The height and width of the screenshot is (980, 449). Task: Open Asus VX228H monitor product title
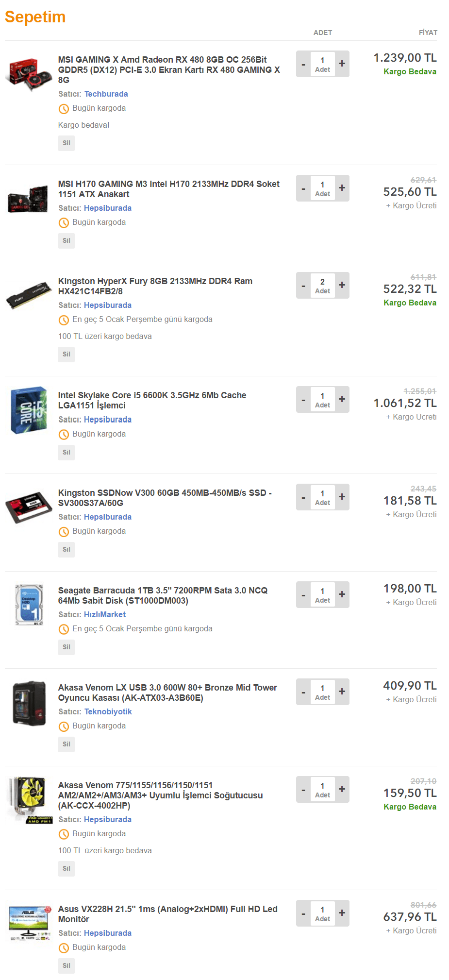coord(167,914)
